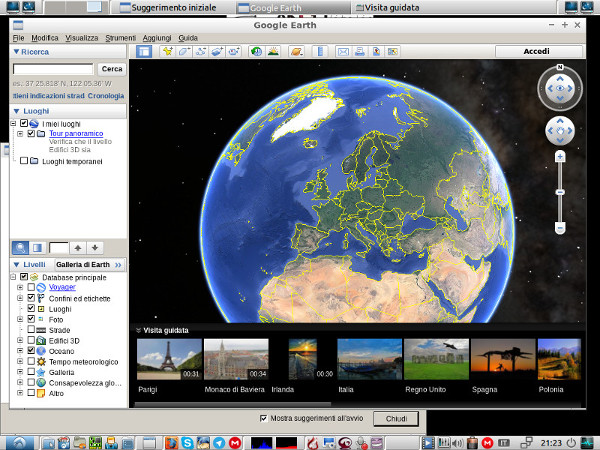Open the Cronologia link
The height and width of the screenshot is (450, 600).
click(106, 96)
